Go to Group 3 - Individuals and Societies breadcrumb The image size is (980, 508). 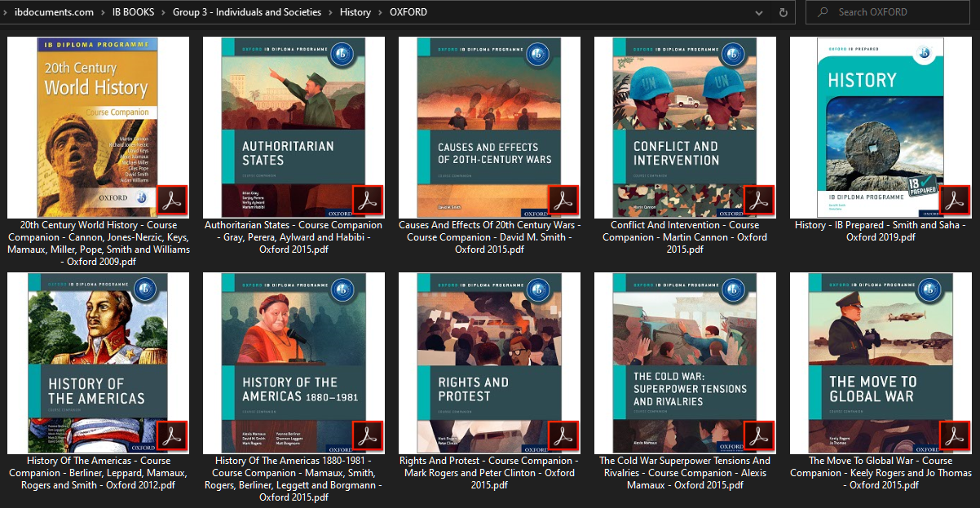(246, 12)
